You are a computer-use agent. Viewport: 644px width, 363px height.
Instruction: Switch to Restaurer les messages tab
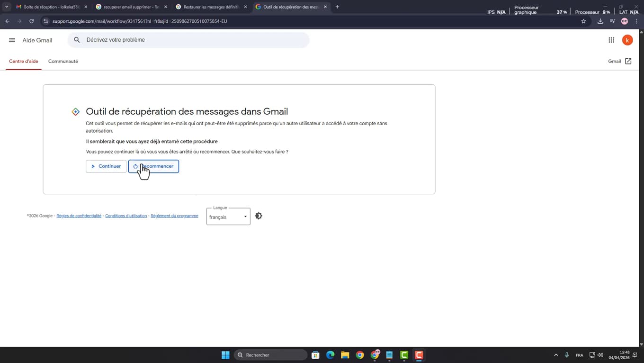point(211,7)
